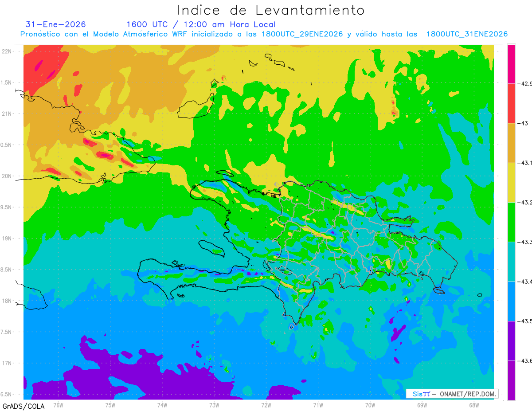Pick the yellow color bar segment between -43.1 and -43.2
The height and width of the screenshot is (411, 532).
tap(511, 182)
